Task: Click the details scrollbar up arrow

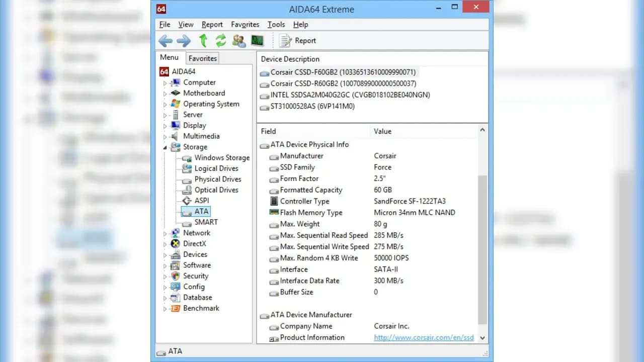Action: tap(482, 130)
